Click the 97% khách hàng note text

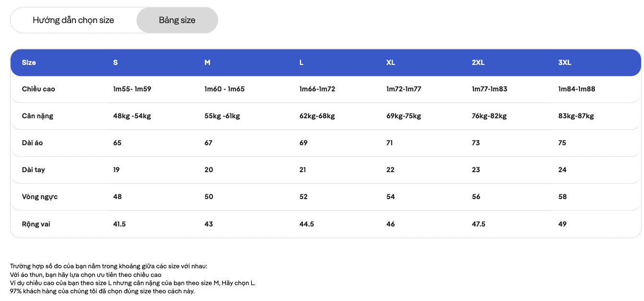pyautogui.click(x=102, y=291)
